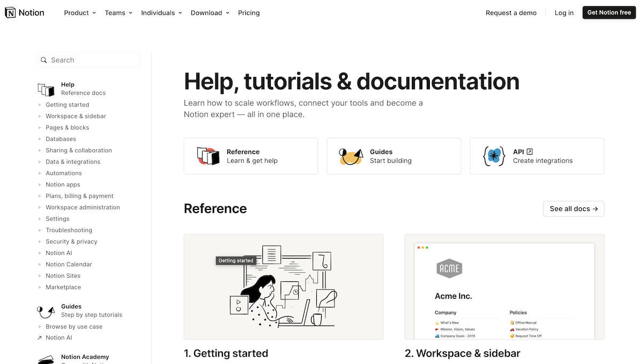Click the search magnifier icon
Image resolution: width=640 pixels, height=364 pixels.
point(44,60)
